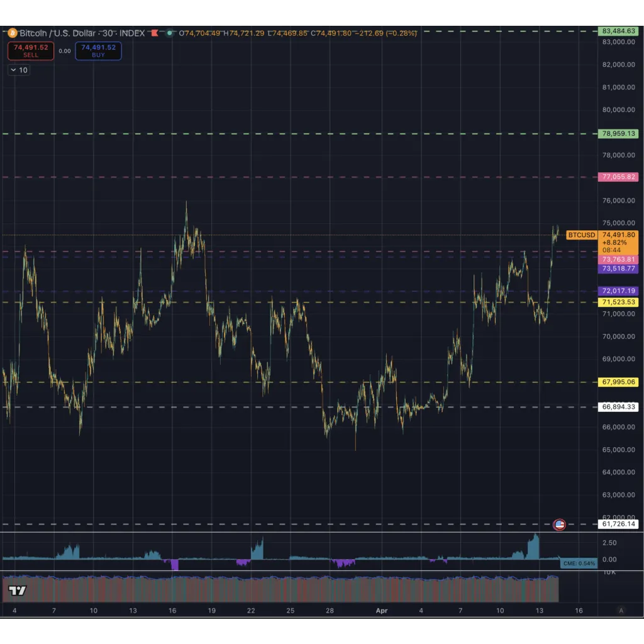Click the blue BUY 74,491.52 button
Screen dimensions: 644x644
pyautogui.click(x=98, y=51)
